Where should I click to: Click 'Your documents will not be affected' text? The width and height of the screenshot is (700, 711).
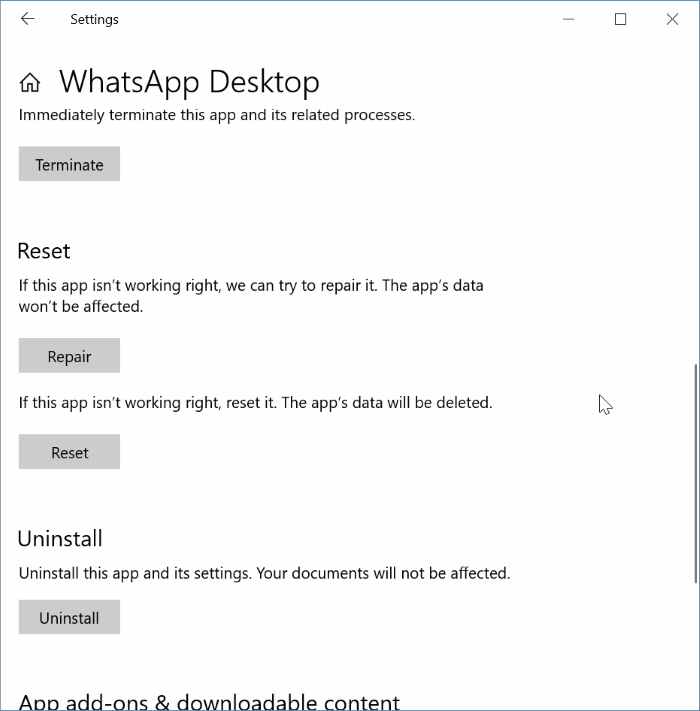(x=383, y=573)
